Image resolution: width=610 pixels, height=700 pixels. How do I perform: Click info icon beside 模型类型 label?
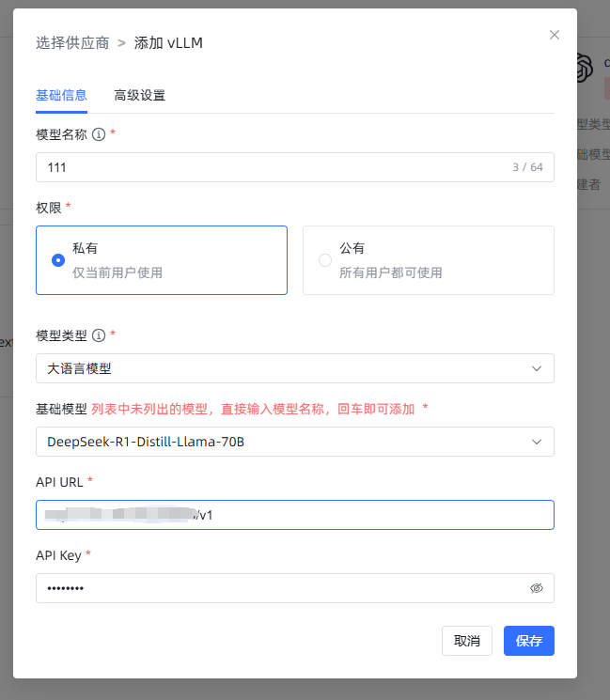[x=99, y=335]
